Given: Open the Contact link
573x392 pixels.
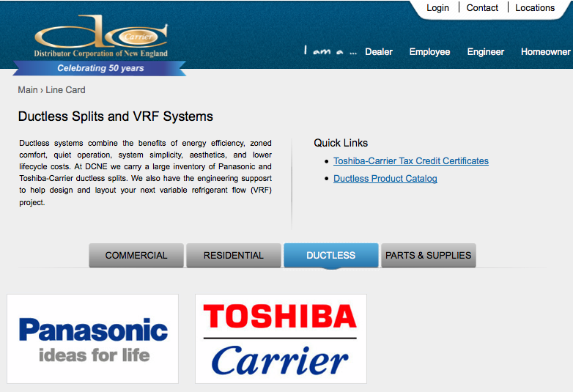Looking at the screenshot, I should pos(482,7).
